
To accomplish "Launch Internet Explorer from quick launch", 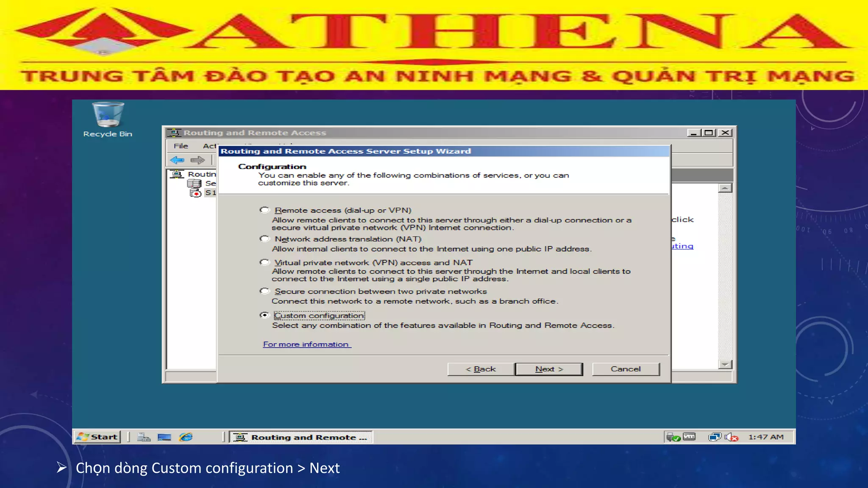I will (186, 437).
